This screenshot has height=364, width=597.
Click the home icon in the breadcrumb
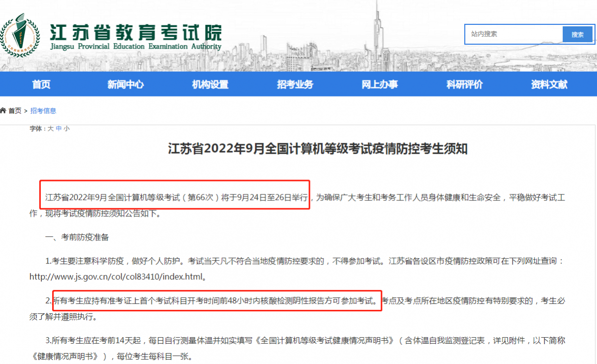3,111
